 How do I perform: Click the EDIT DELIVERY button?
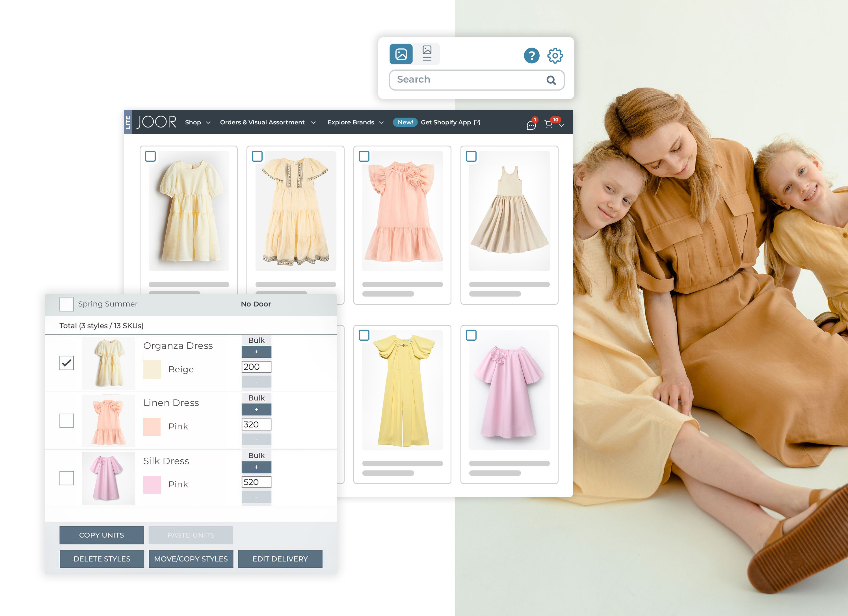tap(280, 559)
